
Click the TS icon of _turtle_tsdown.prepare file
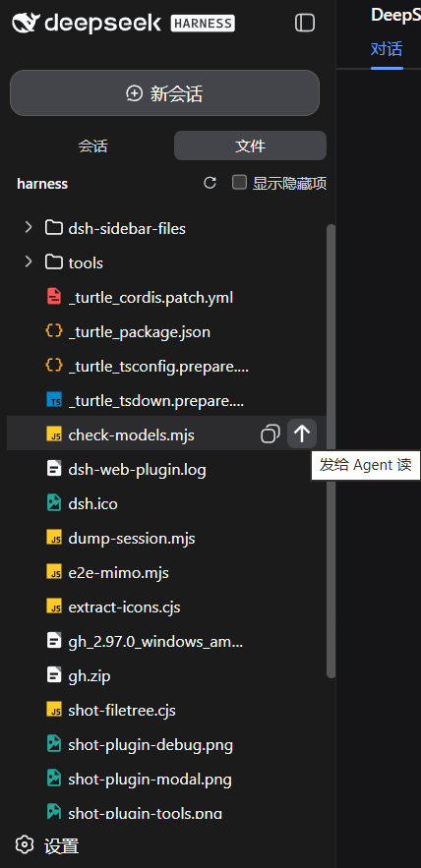point(54,400)
